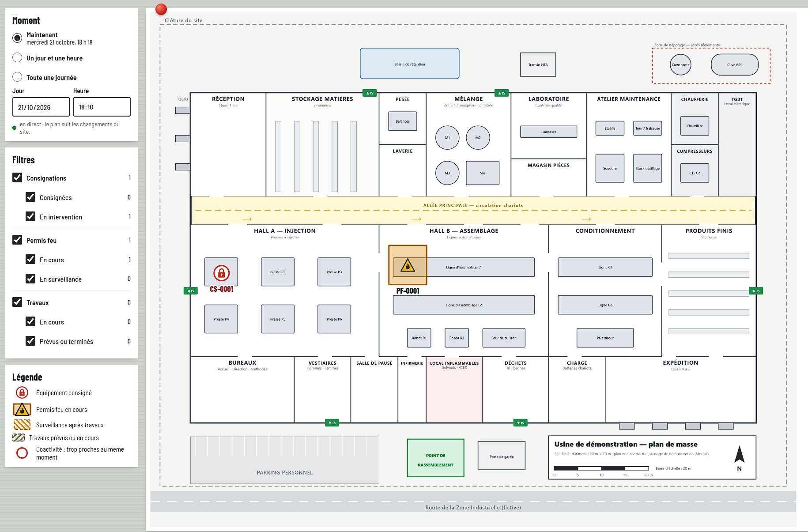Click the Surveillance après travaux hatched swatch
The width and height of the screenshot is (808, 532).
pyautogui.click(x=22, y=425)
